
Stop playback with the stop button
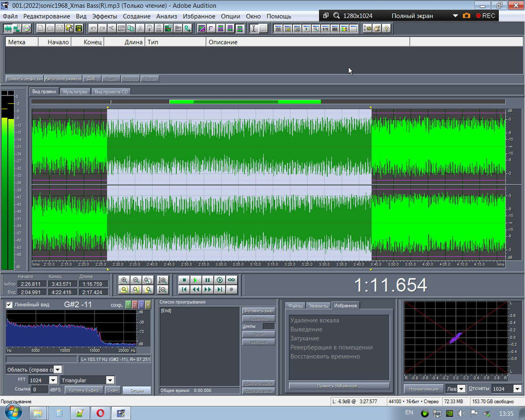coord(184,280)
